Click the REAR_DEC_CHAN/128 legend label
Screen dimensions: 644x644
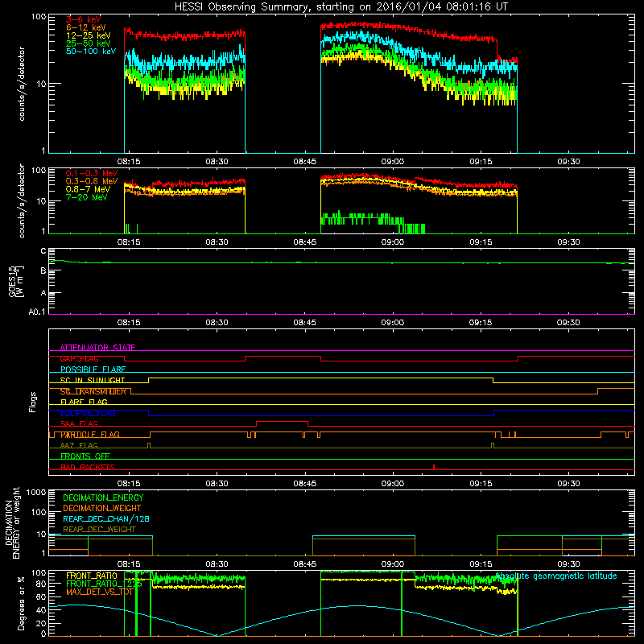[x=106, y=518]
